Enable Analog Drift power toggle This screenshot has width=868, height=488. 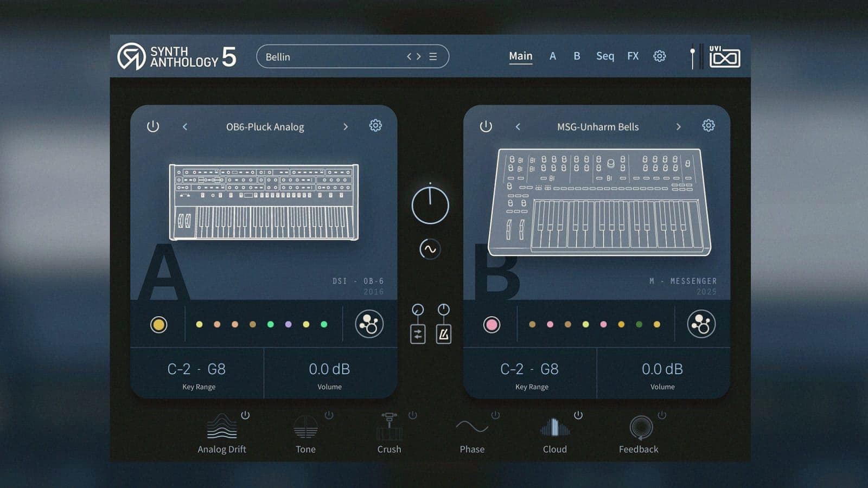coord(245,415)
